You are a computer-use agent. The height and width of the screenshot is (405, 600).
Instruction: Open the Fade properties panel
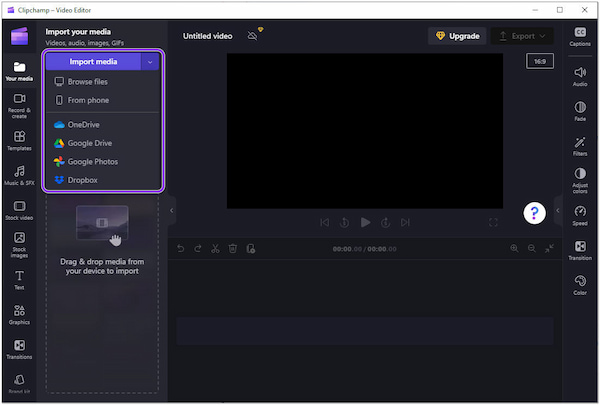(x=580, y=111)
